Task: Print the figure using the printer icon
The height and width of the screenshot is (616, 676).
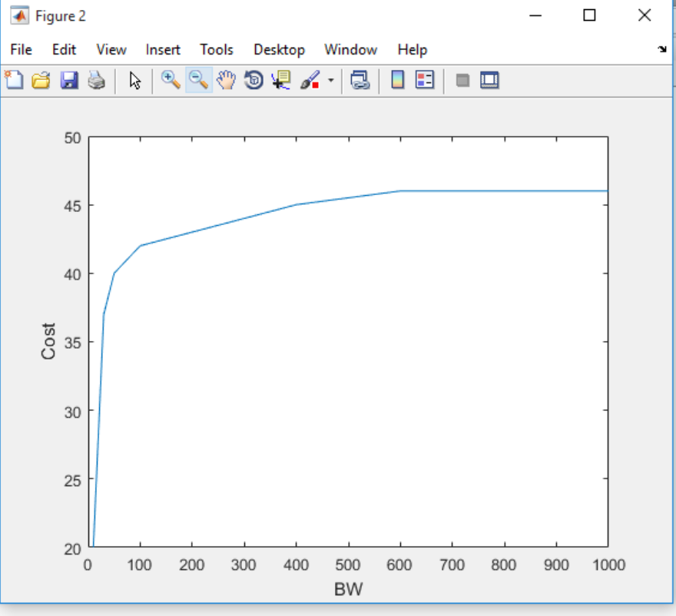Action: tap(97, 80)
